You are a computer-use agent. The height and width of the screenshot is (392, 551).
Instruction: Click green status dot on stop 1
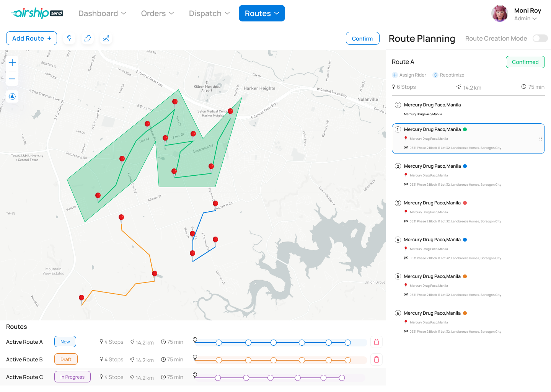(465, 129)
